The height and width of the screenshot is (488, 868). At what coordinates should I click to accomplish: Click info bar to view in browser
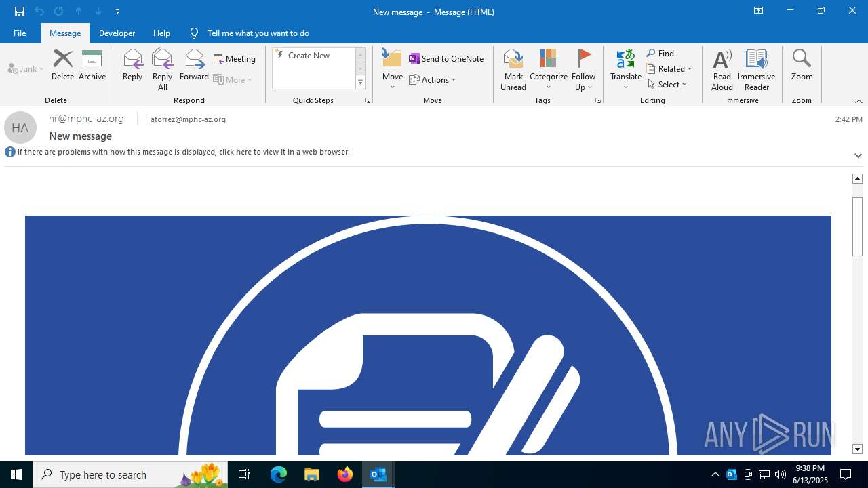tap(184, 152)
